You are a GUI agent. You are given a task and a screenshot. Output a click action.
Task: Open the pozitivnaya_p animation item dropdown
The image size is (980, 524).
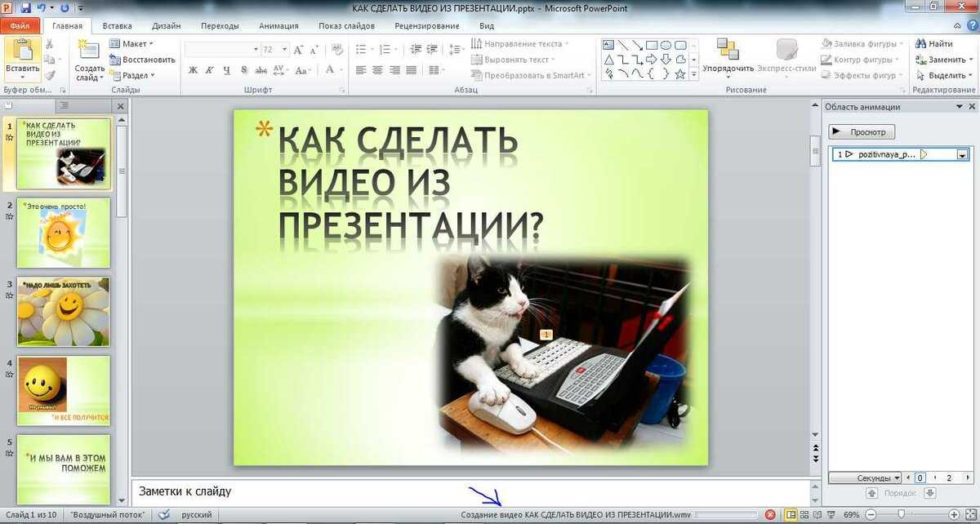tap(962, 154)
